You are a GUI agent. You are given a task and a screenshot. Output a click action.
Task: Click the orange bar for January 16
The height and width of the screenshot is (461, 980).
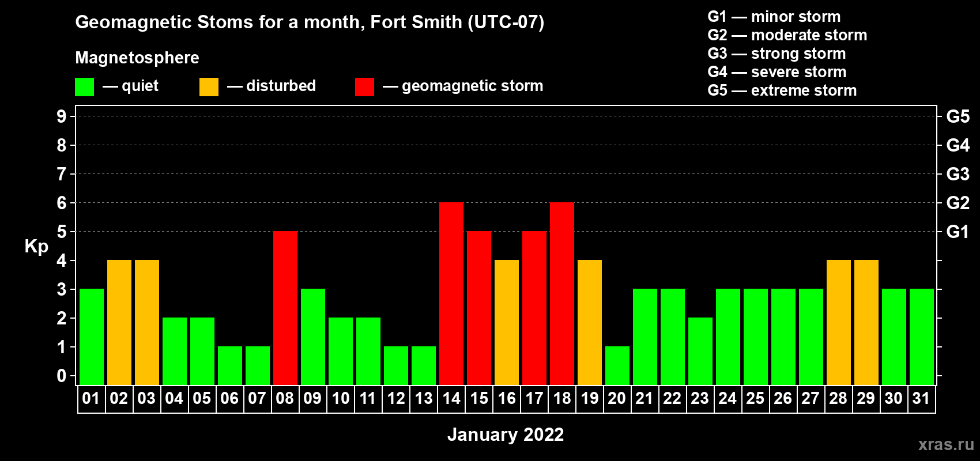point(507,323)
